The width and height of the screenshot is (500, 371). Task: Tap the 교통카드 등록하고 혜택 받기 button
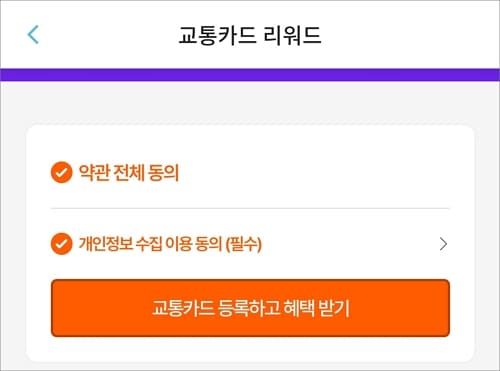tap(250, 308)
